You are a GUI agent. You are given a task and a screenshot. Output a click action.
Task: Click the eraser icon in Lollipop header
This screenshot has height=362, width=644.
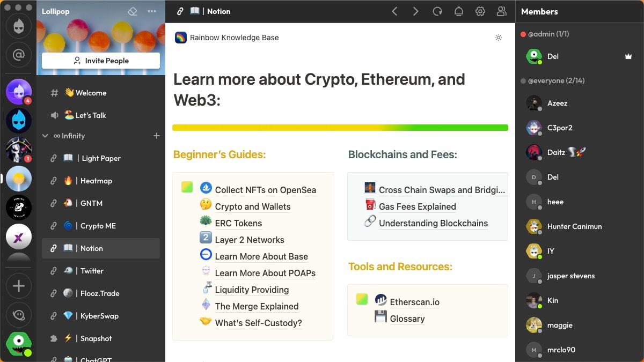click(x=133, y=11)
